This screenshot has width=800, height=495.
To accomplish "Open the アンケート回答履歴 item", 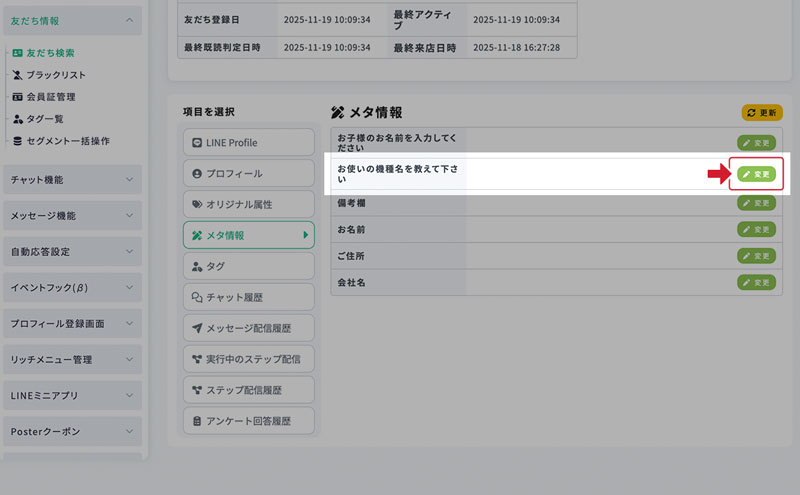I will pyautogui.click(x=248, y=420).
